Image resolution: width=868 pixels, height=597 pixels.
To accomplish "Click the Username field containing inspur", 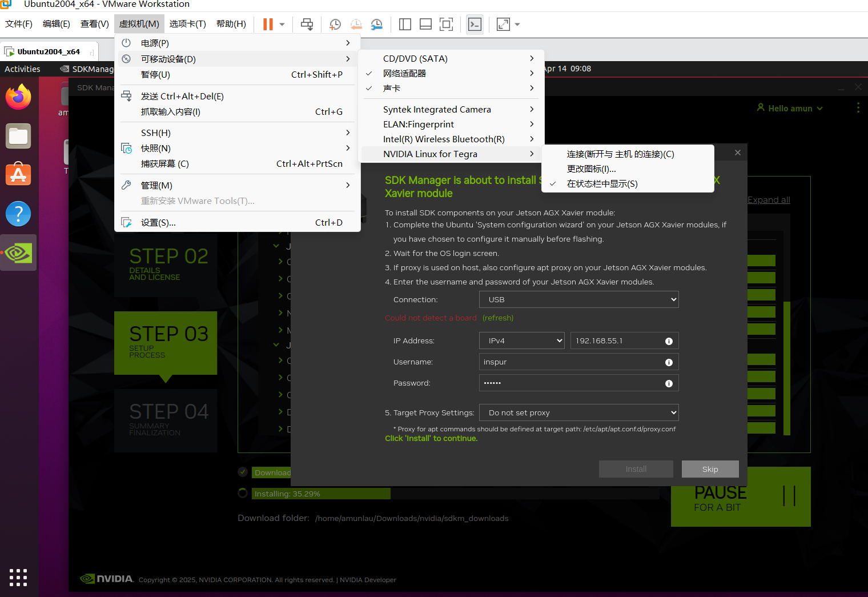I will pos(579,362).
